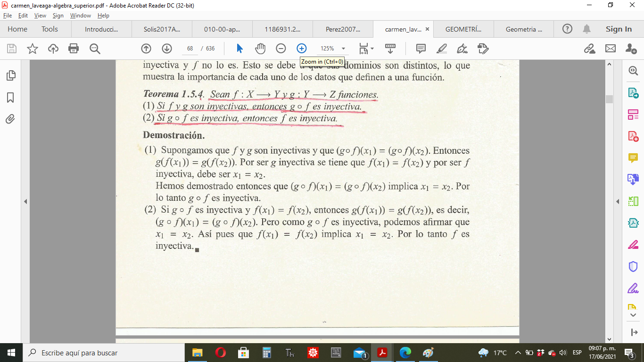The image size is (644, 362).
Task: Open the Window menu
Action: (80, 16)
